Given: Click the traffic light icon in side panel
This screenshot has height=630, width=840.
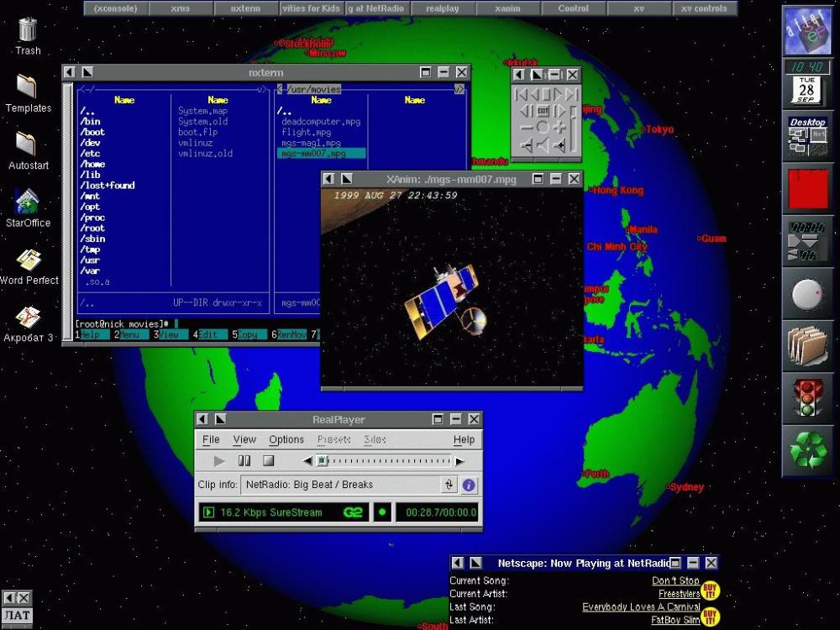Looking at the screenshot, I should click(808, 398).
